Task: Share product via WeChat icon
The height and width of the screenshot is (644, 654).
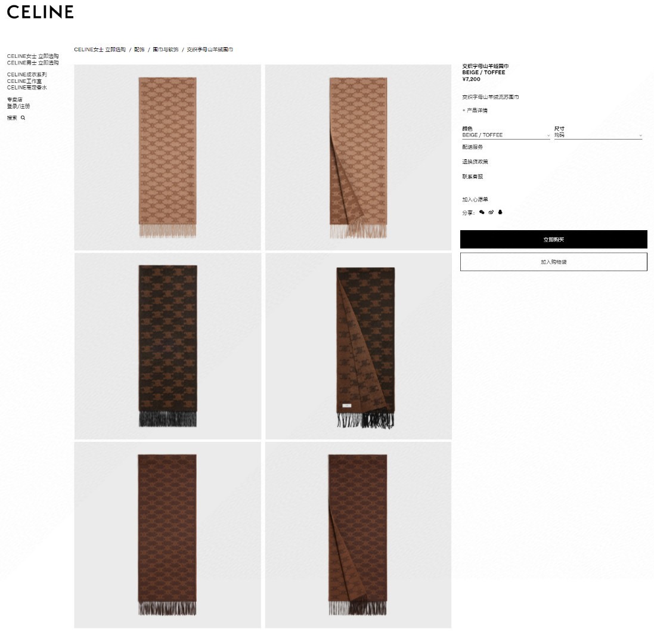Action: click(482, 212)
